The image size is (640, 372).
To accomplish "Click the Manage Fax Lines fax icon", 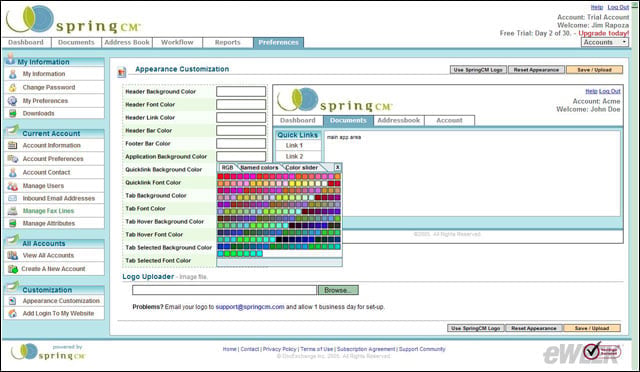I will pyautogui.click(x=13, y=211).
